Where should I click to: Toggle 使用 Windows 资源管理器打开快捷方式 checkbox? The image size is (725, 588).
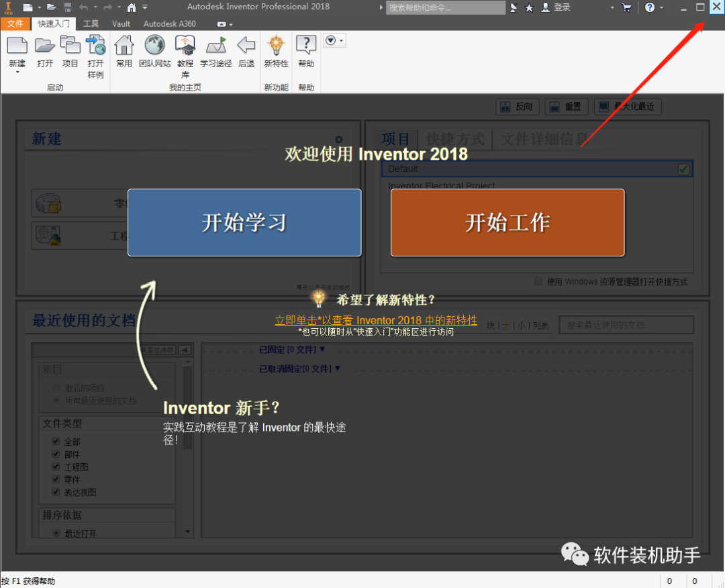[x=538, y=281]
